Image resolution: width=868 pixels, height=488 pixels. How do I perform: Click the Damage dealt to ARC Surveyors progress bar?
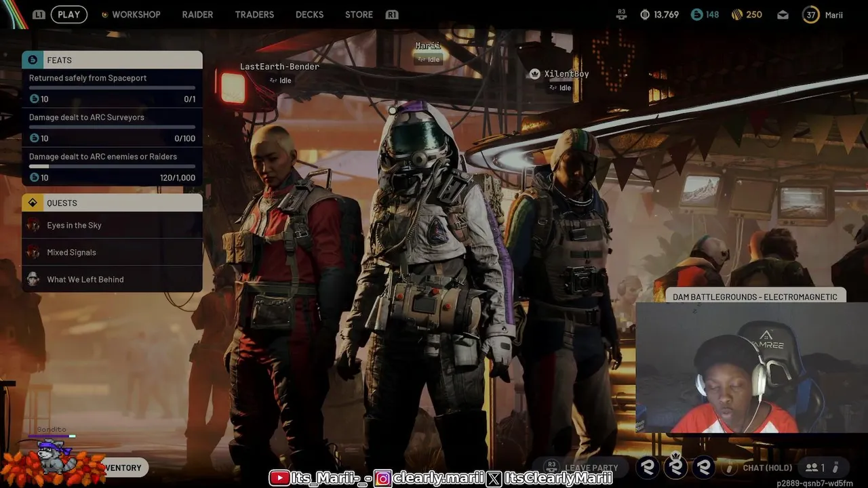[112, 127]
